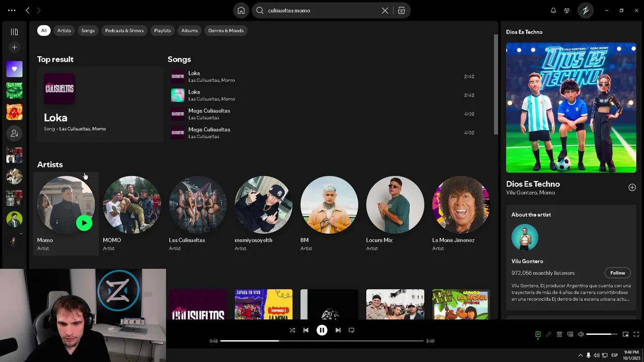Viewport: 644px width, 362px height.
Task: Open the user-with-note icon in the sidebar
Action: tap(14, 133)
